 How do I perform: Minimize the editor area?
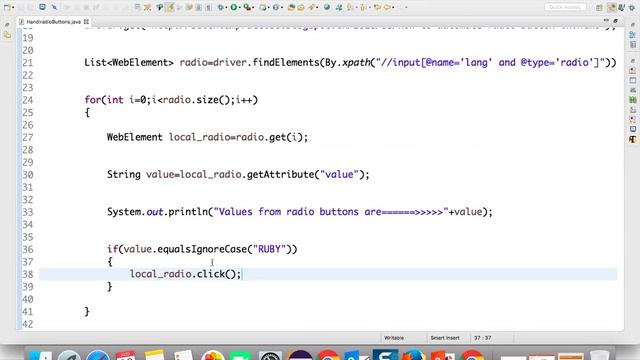pyautogui.click(x=606, y=20)
